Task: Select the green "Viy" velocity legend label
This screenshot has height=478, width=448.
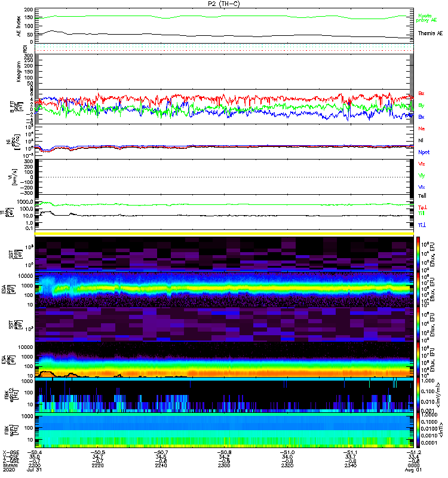Action: 421,176
